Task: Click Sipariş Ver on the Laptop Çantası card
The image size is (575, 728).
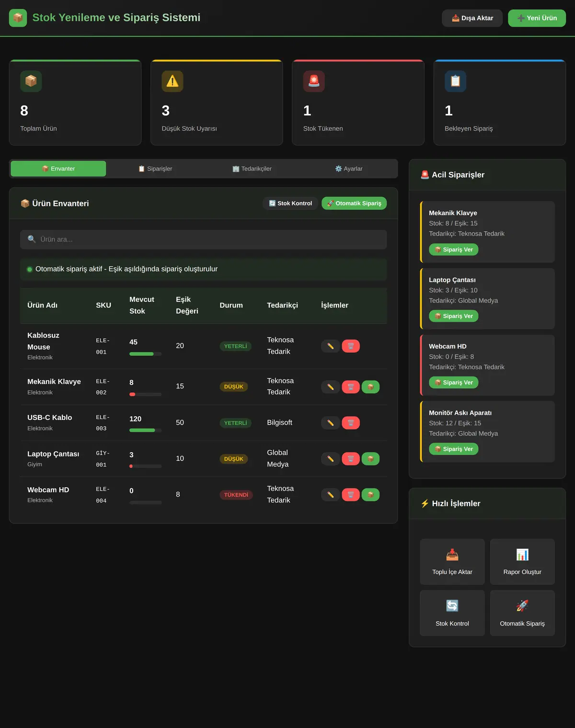Action: [x=453, y=316]
